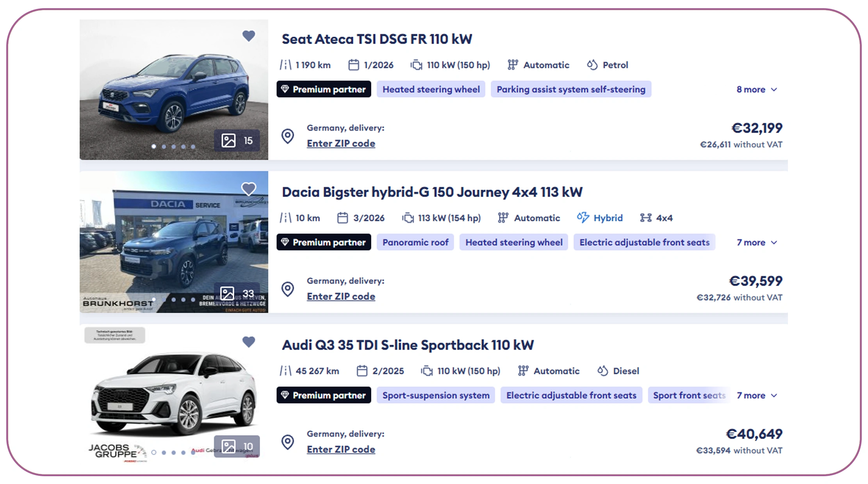The width and height of the screenshot is (868, 484).
Task: Click the Petrol fuel drop icon on Seat Ateca
Action: [592, 65]
